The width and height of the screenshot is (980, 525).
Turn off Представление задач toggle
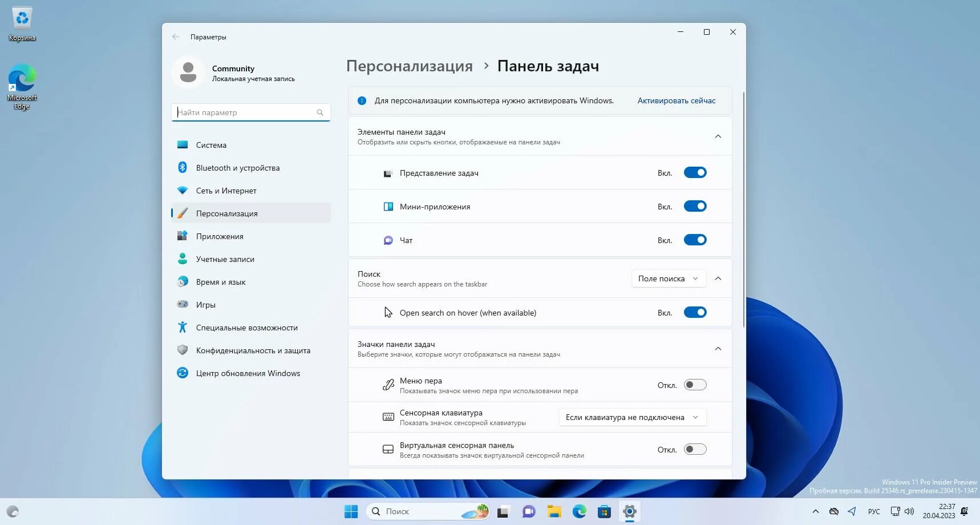(x=695, y=172)
